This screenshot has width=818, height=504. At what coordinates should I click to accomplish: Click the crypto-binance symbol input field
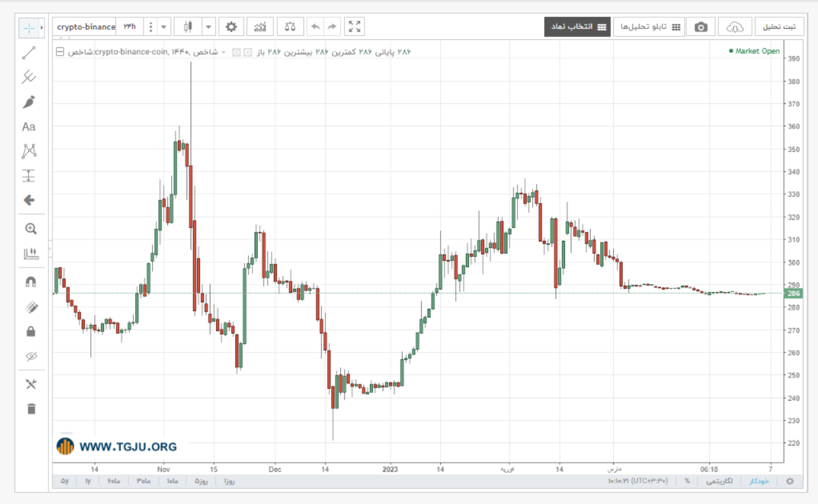click(x=86, y=27)
